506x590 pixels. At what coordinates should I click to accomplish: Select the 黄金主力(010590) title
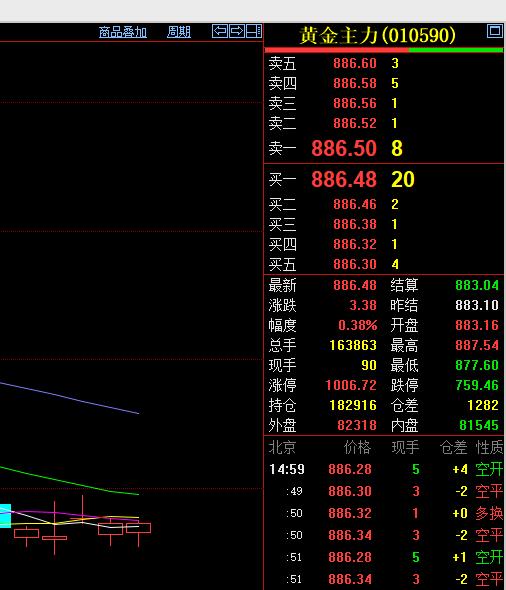(377, 35)
